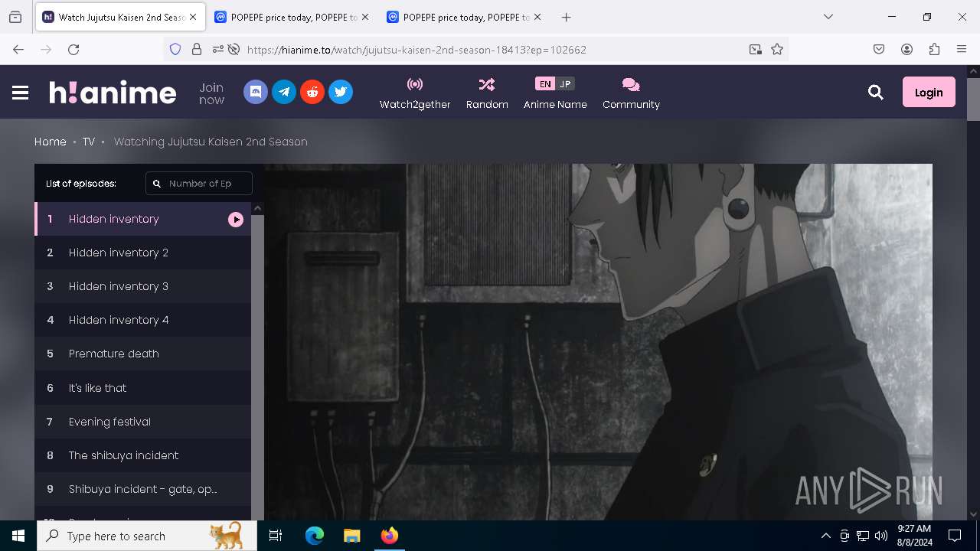The image size is (980, 551).
Task: Open the Windows Start menu
Action: 18,536
